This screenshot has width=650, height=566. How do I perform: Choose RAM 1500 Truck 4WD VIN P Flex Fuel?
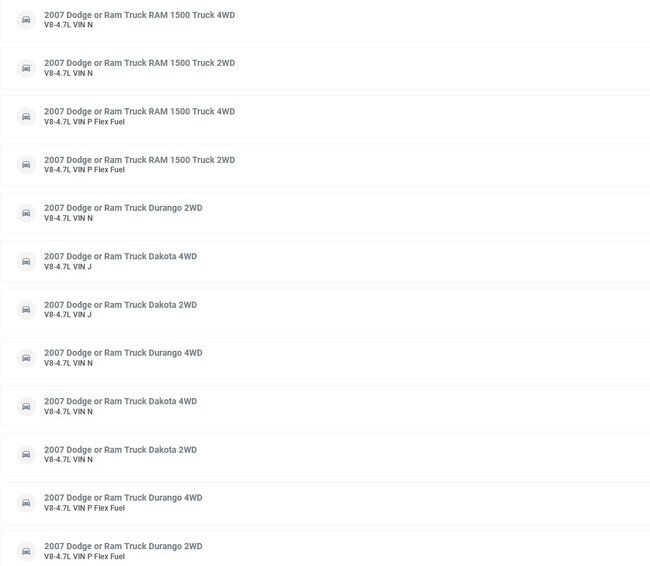(x=325, y=117)
